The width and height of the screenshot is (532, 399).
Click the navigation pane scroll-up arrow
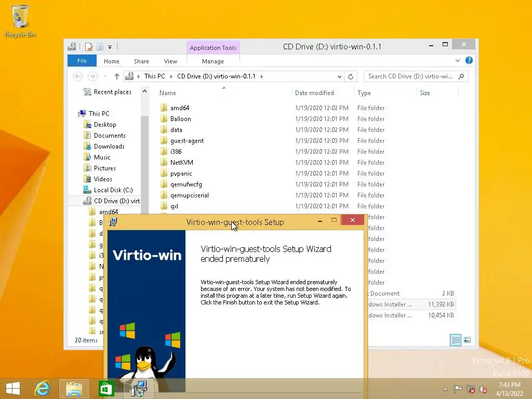tap(144, 91)
